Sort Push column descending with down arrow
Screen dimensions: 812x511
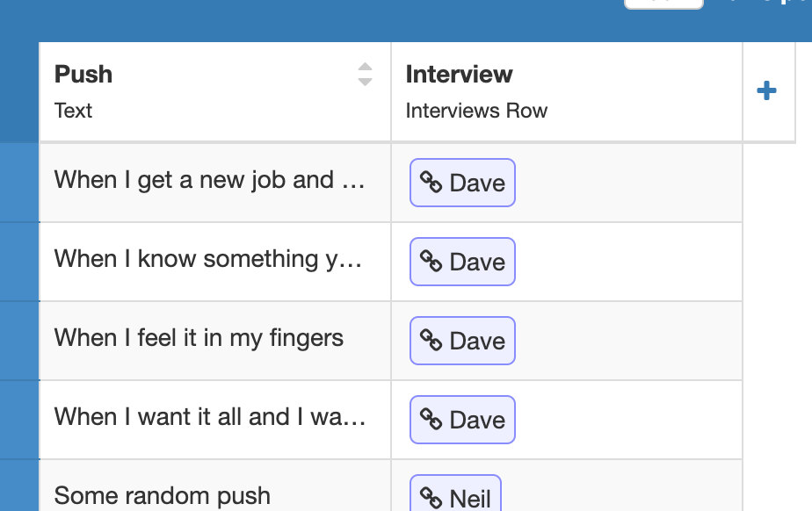[x=366, y=82]
